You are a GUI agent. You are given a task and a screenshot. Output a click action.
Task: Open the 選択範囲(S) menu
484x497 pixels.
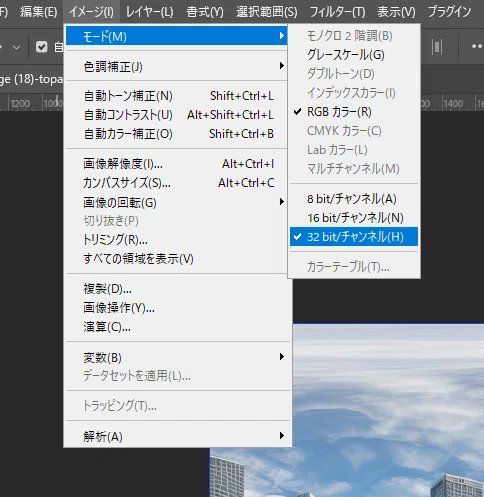click(267, 12)
